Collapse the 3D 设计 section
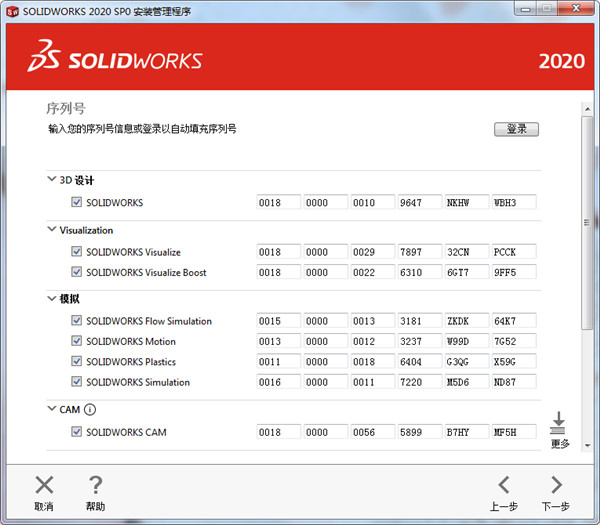This screenshot has height=525, width=600. point(52,180)
